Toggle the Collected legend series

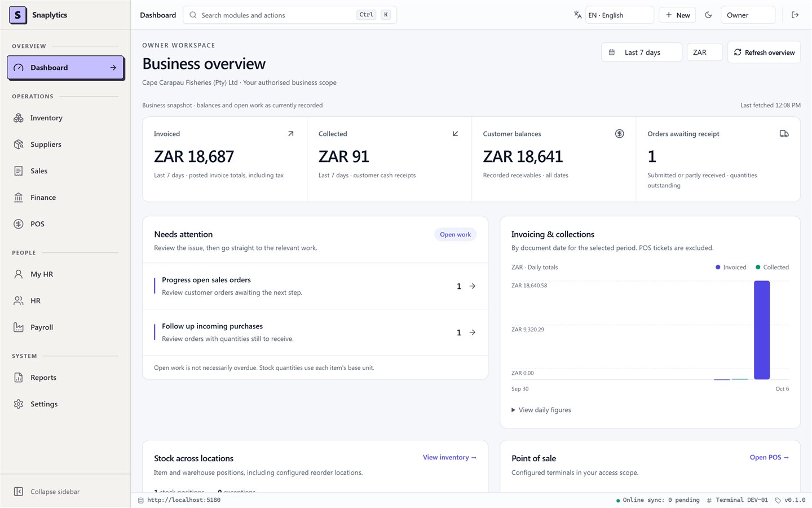click(772, 268)
